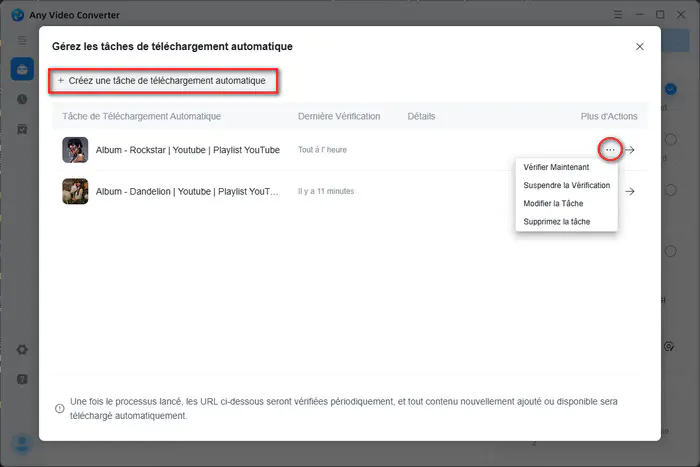The height and width of the screenshot is (467, 700).
Task: Select the toolbox icon in sidebar
Action: pyautogui.click(x=22, y=69)
